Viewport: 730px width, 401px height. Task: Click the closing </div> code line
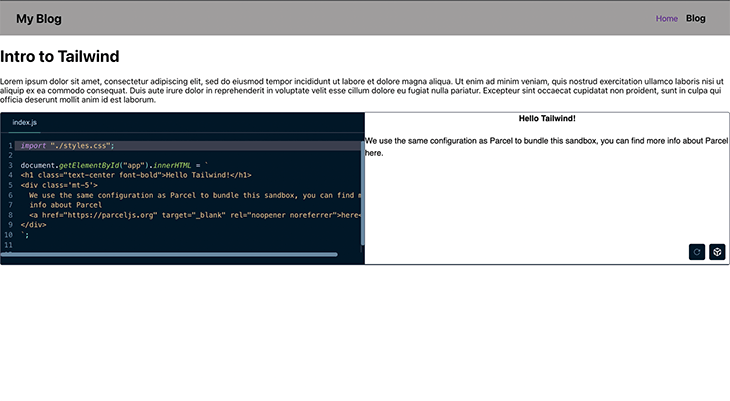pos(34,224)
